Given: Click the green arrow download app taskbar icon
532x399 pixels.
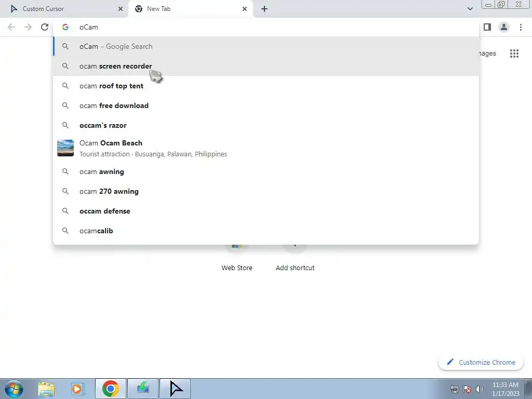Looking at the screenshot, I should pos(143,389).
